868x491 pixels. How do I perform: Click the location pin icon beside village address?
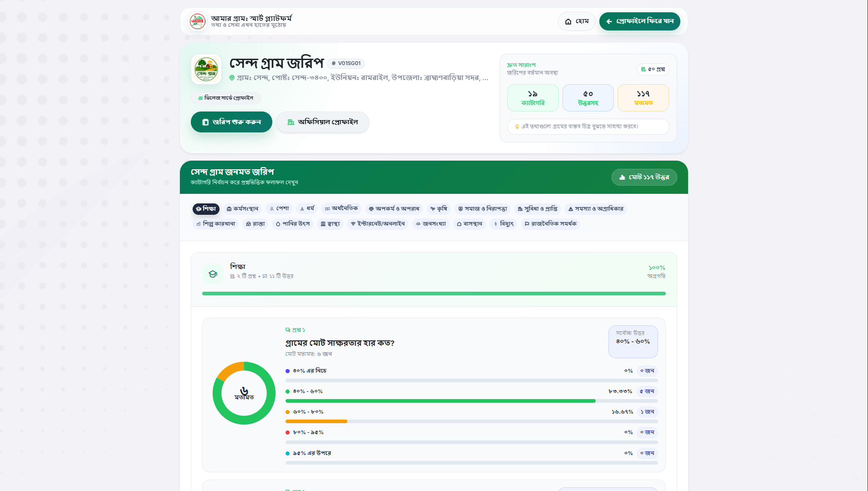click(x=232, y=78)
